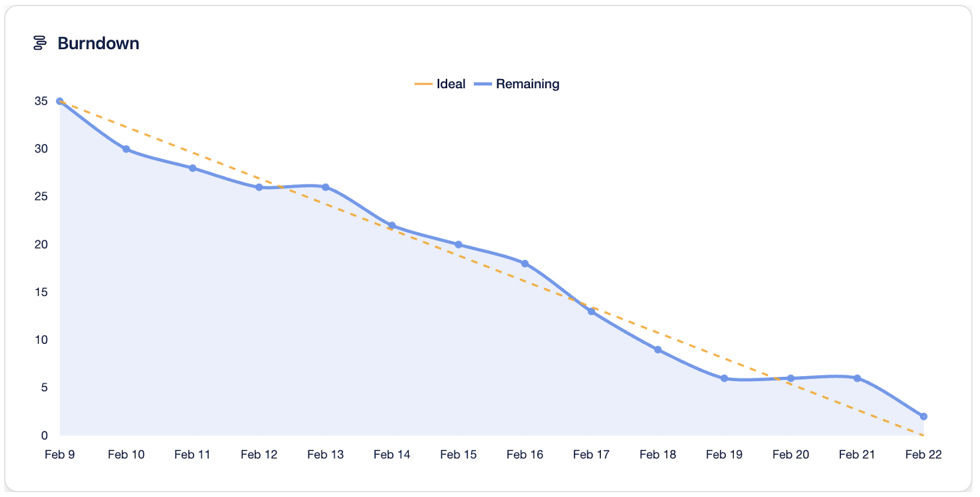Click the blue Remaining legend swatch
Screen dimensions: 980x497
point(483,84)
